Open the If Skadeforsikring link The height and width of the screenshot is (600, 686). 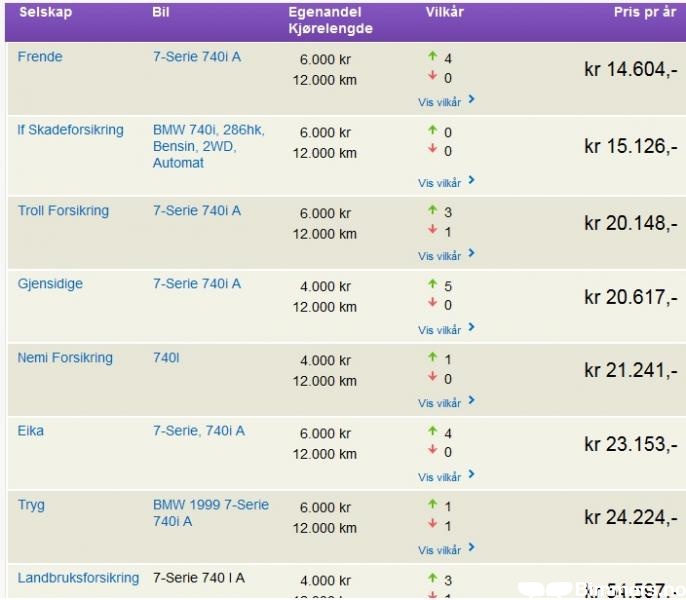click(70, 130)
